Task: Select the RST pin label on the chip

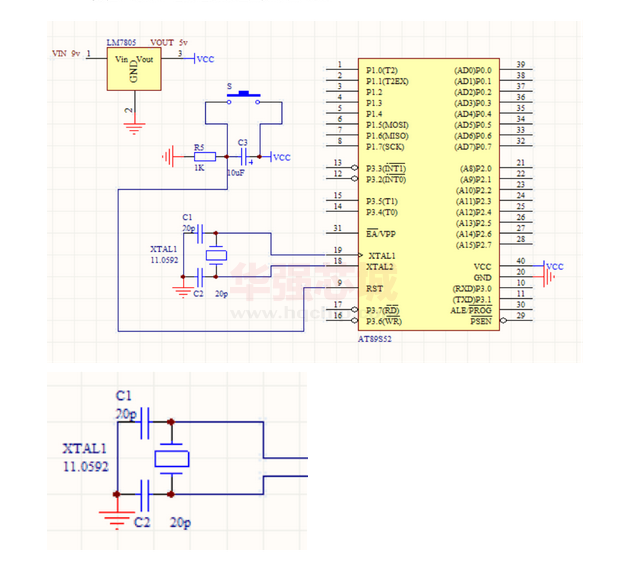Action: click(374, 288)
